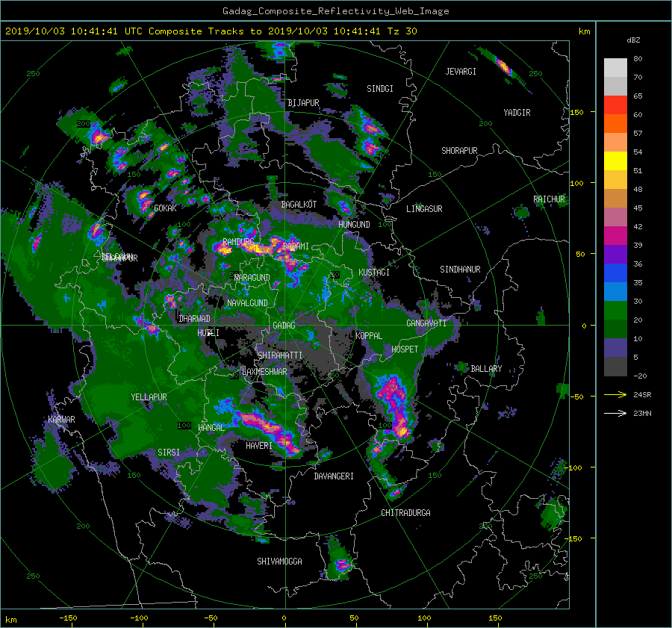
Task: Click the SHIRAHATTI city label
Action: coord(280,355)
